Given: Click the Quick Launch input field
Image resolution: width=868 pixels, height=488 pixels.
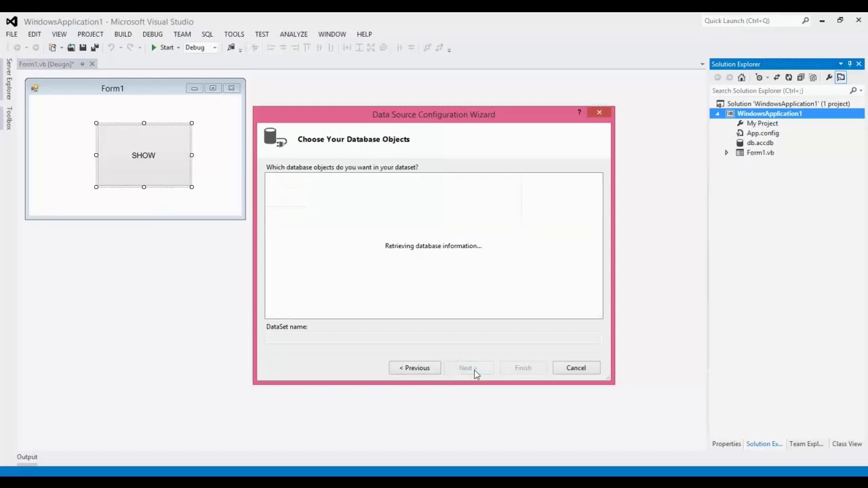Looking at the screenshot, I should pyautogui.click(x=751, y=21).
